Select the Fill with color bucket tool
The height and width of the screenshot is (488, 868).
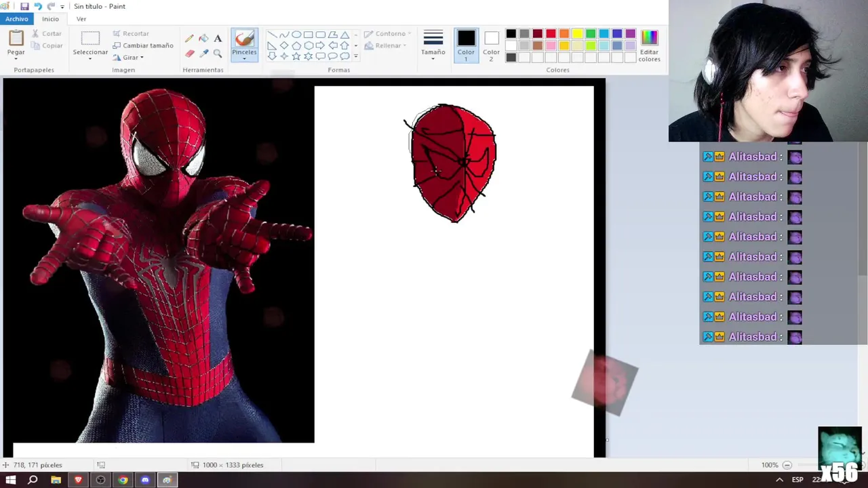203,39
